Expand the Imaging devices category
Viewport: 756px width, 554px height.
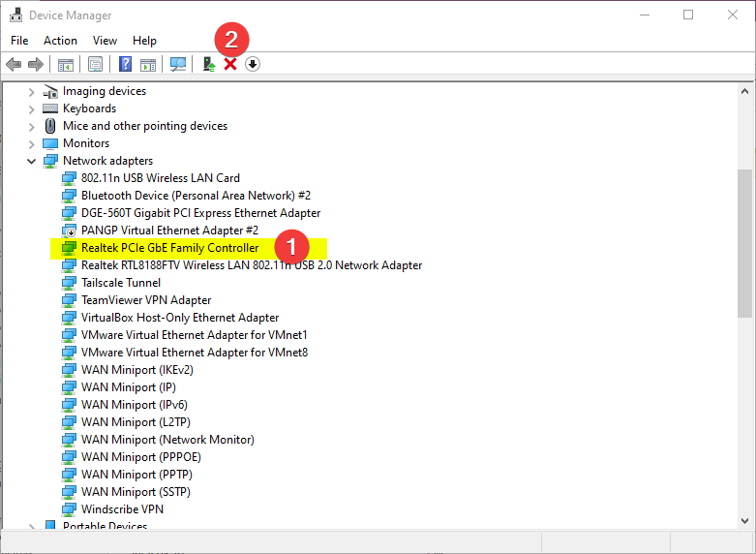tap(31, 92)
